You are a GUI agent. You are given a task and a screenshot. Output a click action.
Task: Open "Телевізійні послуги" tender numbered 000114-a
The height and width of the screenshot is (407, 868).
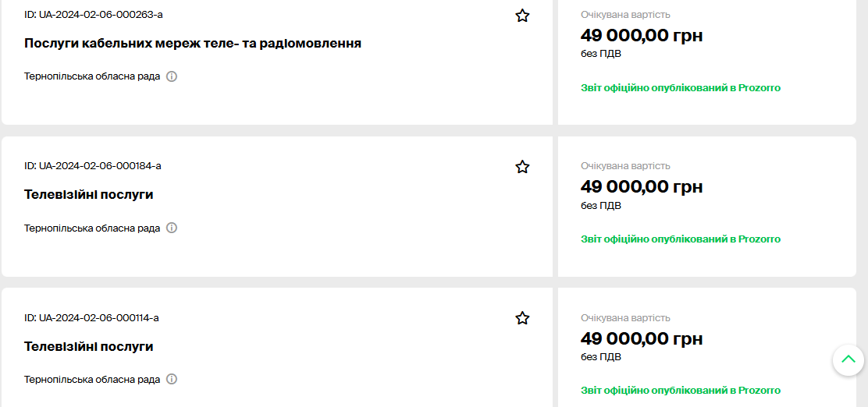[88, 346]
